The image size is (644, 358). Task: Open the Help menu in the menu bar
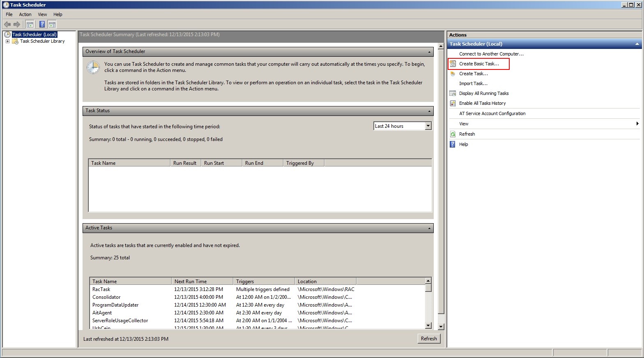[57, 14]
